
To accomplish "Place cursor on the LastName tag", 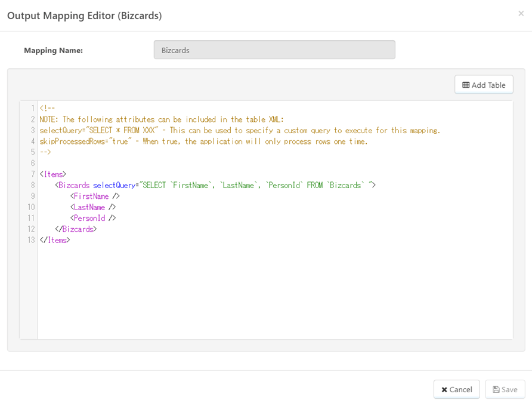I will tap(89, 207).
